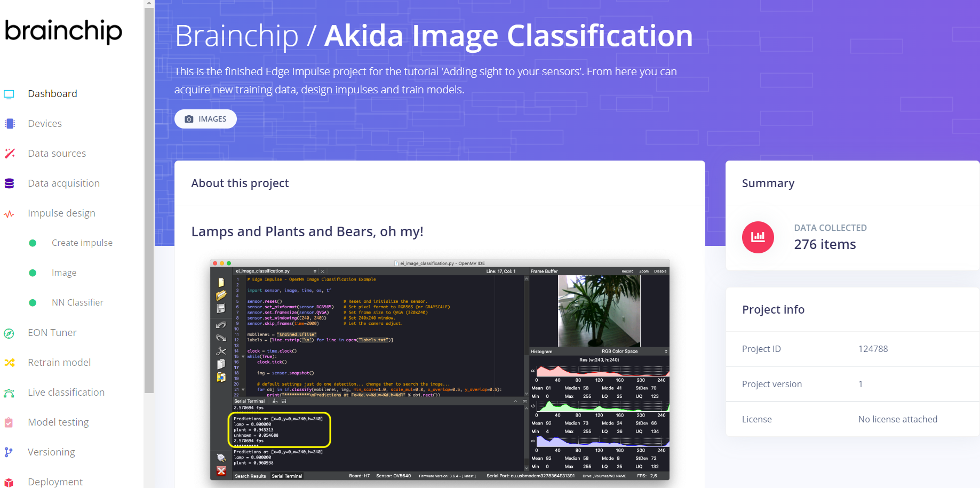980x488 pixels.
Task: Click the OpenMV IDE screenshot image
Action: point(440,370)
